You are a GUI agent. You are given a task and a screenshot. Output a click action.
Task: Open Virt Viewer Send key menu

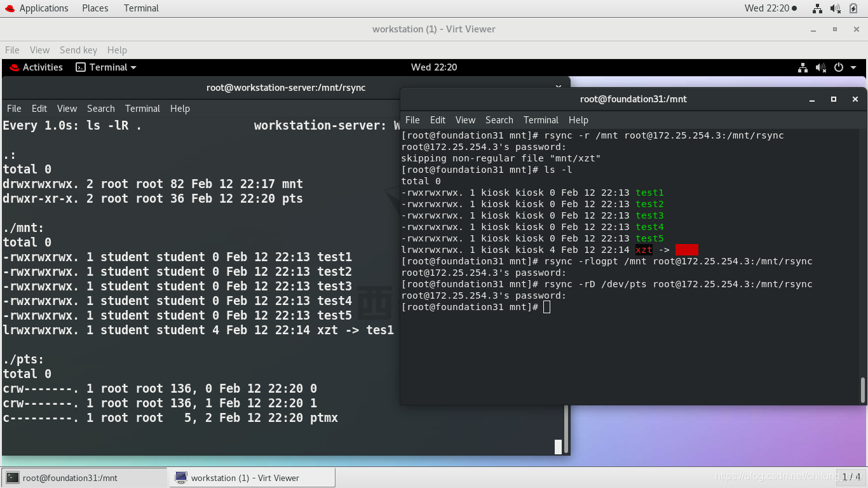[78, 50]
